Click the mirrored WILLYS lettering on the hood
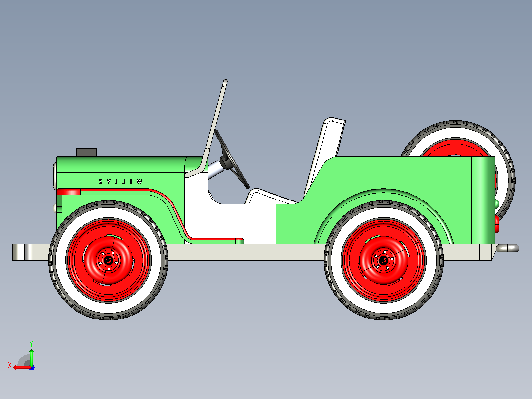The height and width of the screenshot is (399, 532). click(120, 182)
